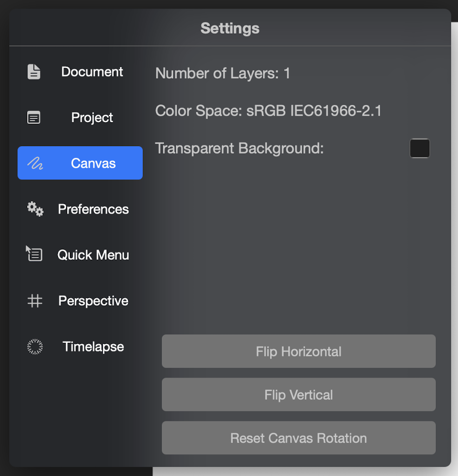Click the Preferences gears icon

[35, 209]
